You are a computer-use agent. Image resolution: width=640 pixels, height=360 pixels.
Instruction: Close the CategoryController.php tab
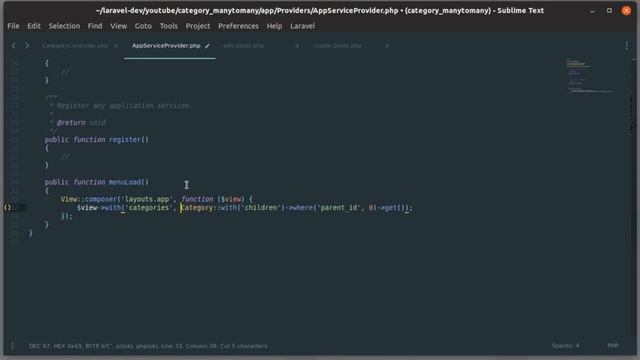click(x=116, y=46)
